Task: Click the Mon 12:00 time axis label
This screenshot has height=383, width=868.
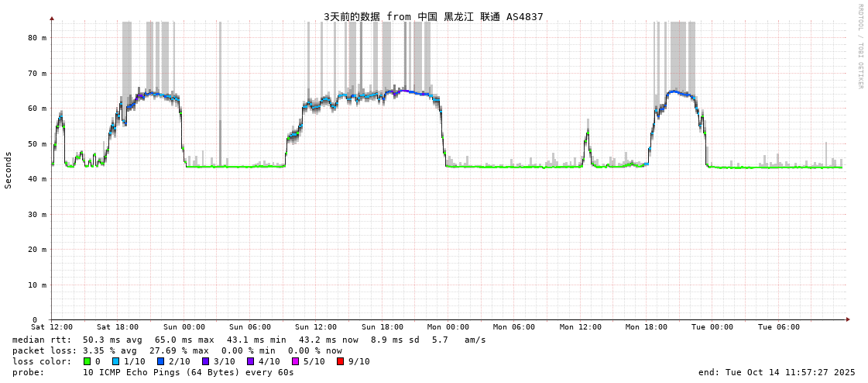Action: (580, 327)
